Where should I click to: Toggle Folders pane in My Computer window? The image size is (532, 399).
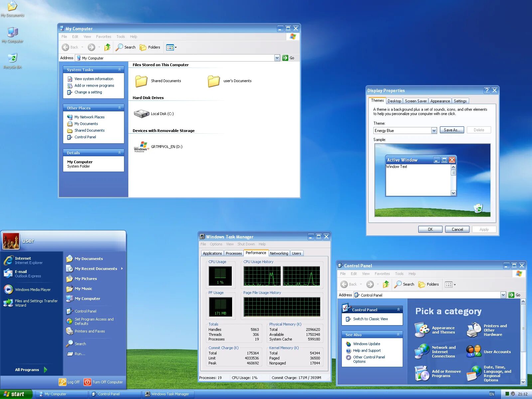(150, 47)
